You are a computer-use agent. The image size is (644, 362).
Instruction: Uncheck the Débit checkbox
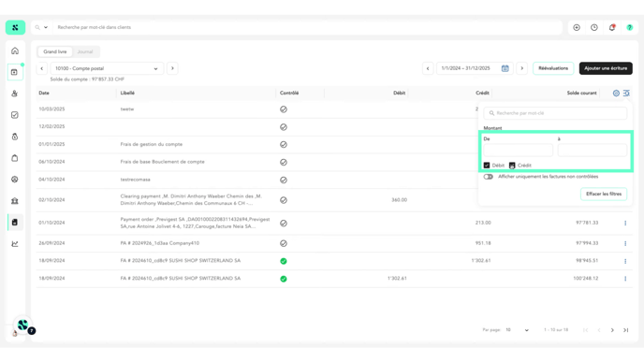[x=487, y=166]
